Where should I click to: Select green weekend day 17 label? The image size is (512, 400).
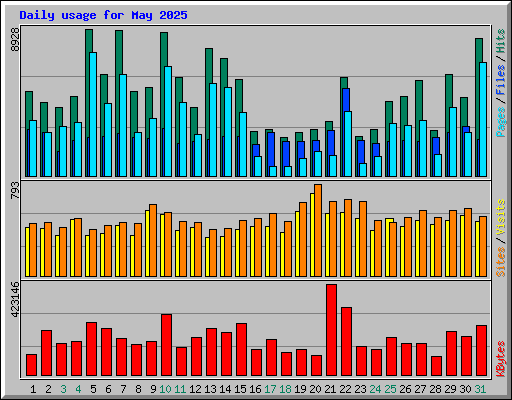pos(270,389)
